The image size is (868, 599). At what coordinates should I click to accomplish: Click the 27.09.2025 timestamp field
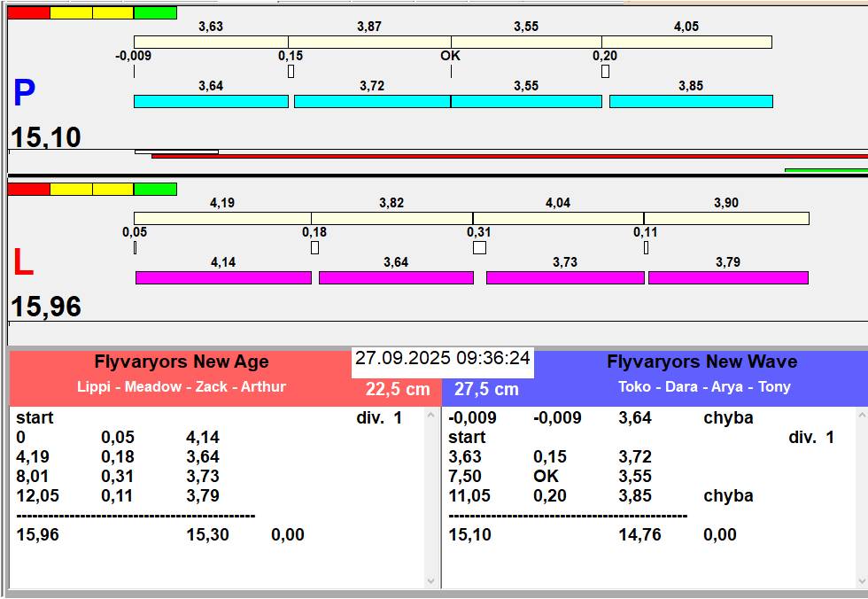coord(443,358)
